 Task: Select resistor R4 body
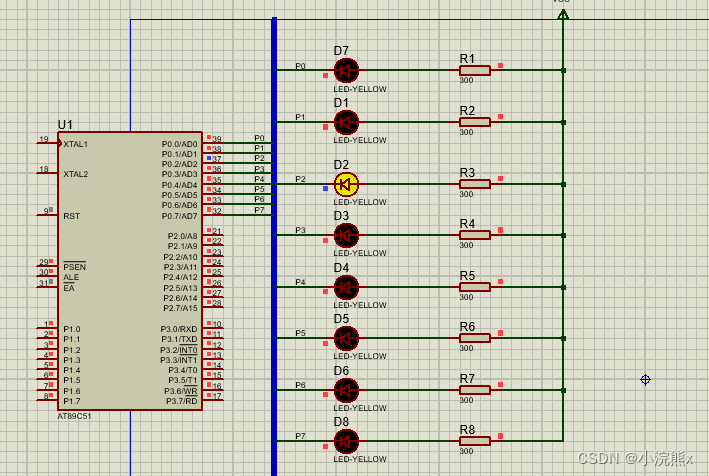[475, 235]
